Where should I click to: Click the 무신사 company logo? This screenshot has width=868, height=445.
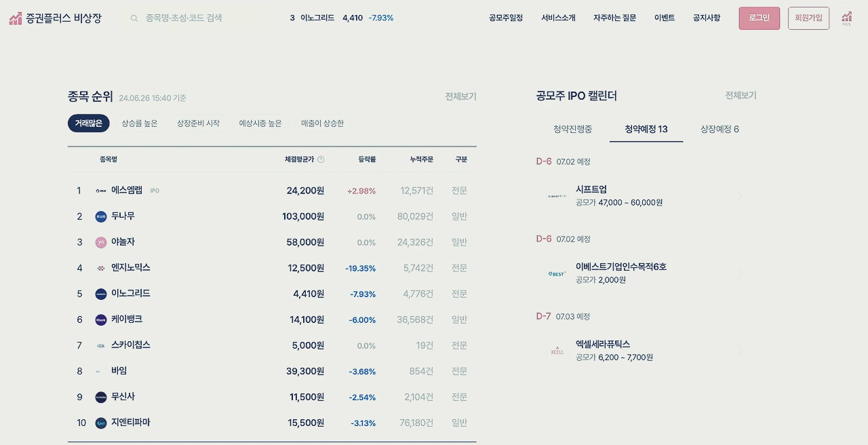click(101, 397)
